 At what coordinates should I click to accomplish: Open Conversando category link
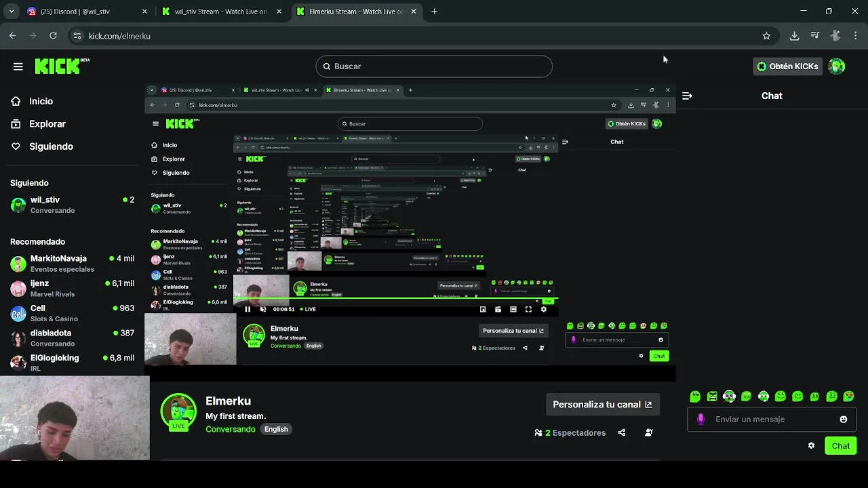[231, 429]
